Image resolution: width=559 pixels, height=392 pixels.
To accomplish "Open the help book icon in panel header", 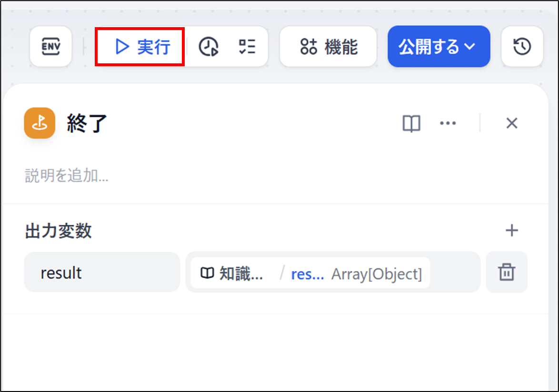I will coord(411,123).
